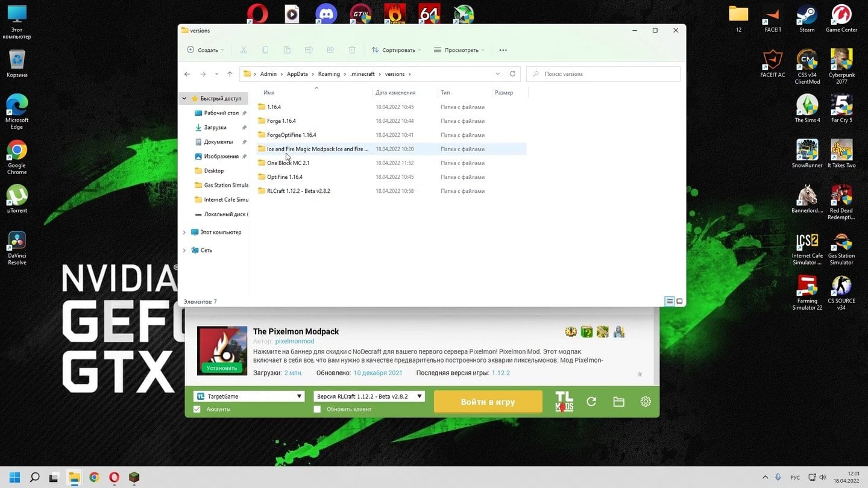Open Discord desktop shortcut

[x=326, y=14]
